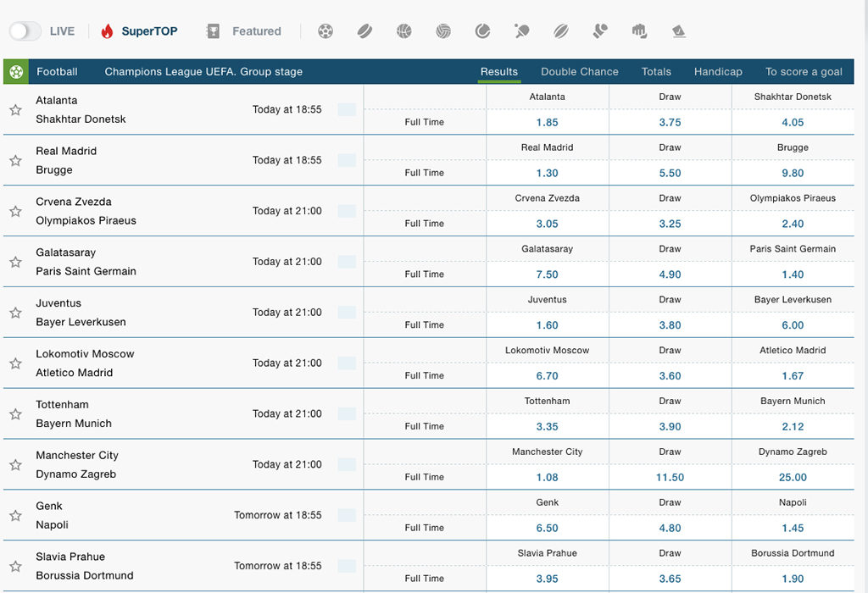
Task: Click the SuperTOP flame icon
Action: (107, 31)
